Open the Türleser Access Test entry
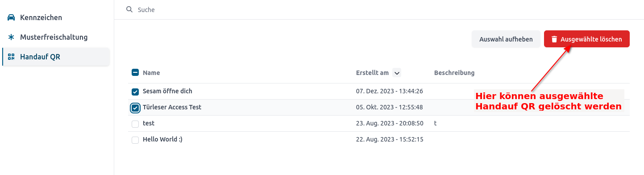Image resolution: width=644 pixels, height=175 pixels. tap(172, 107)
